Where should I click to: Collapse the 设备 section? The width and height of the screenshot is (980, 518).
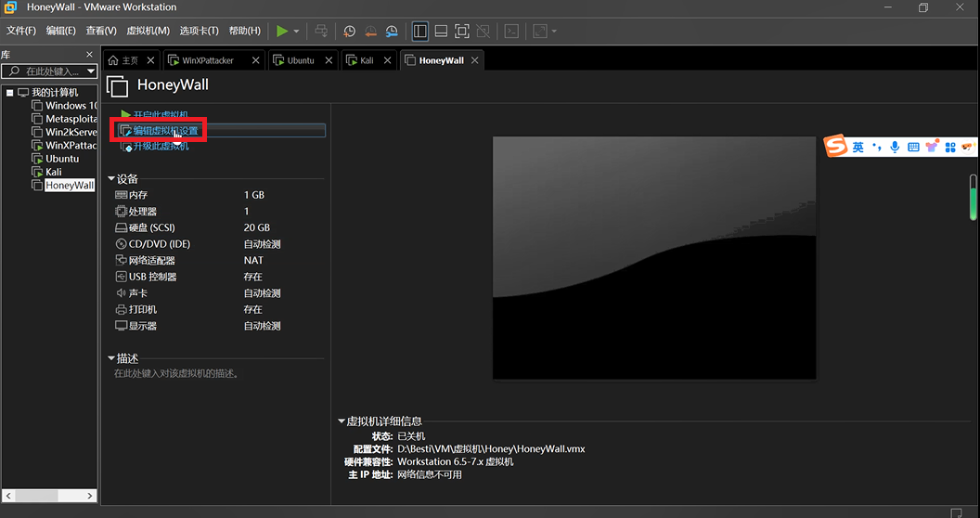point(111,179)
